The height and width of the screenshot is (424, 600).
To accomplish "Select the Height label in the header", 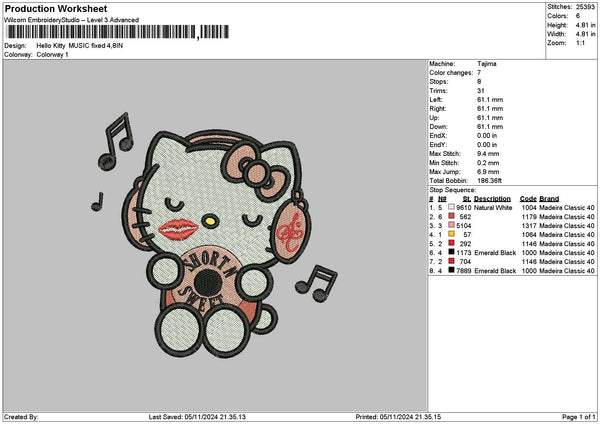I will [x=558, y=25].
